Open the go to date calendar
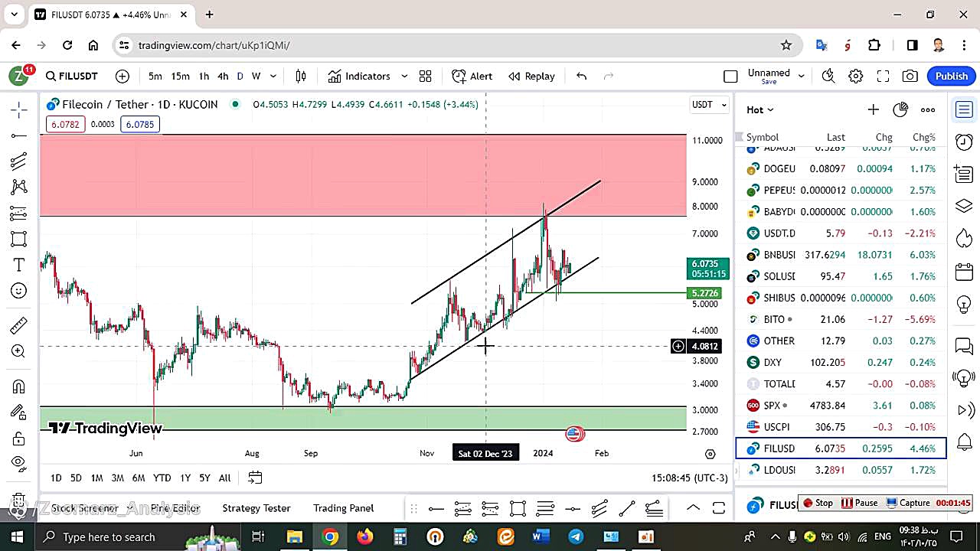This screenshot has height=551, width=980. click(255, 478)
